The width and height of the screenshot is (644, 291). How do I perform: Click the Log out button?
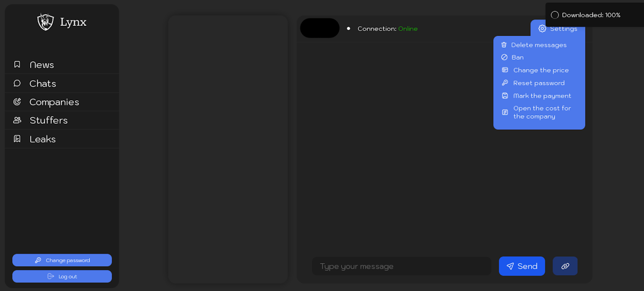(x=62, y=276)
